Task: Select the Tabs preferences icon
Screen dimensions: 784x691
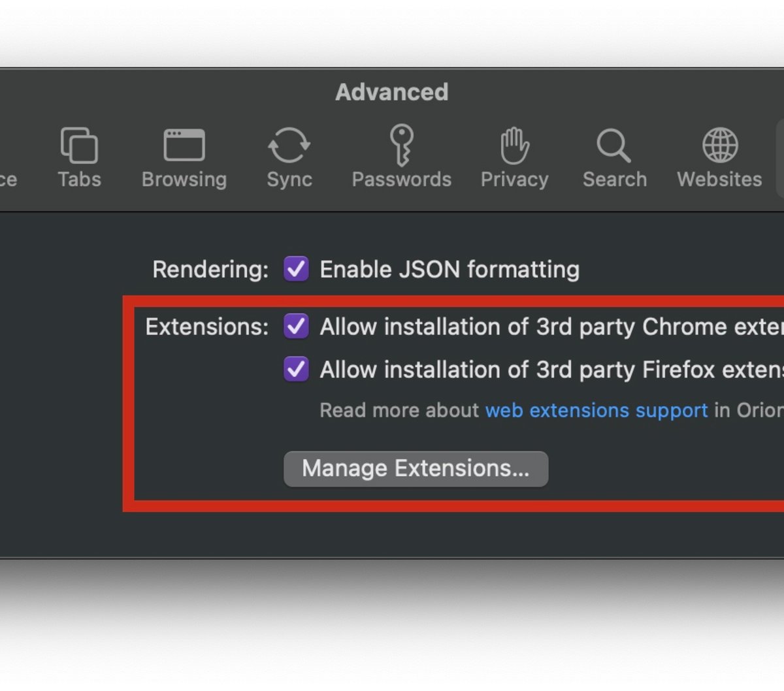Action: pyautogui.click(x=78, y=144)
